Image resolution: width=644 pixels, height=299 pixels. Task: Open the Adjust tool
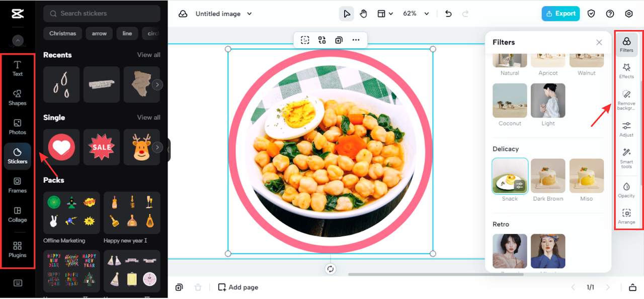coord(626,129)
